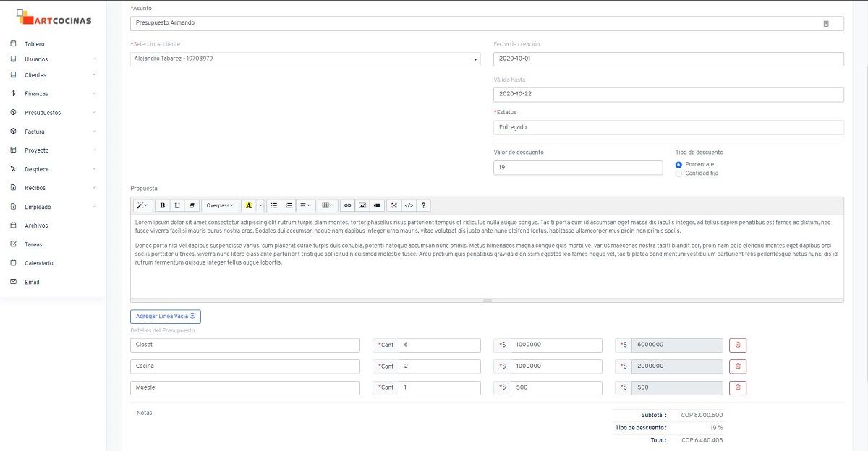This screenshot has width=868, height=451.
Task: Open the Overpass font family dropdown
Action: click(220, 205)
